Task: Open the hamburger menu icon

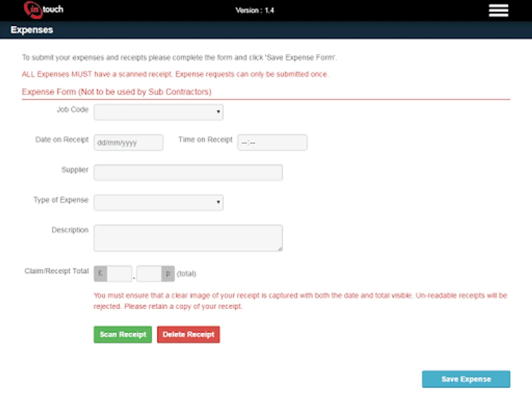Action: [498, 10]
